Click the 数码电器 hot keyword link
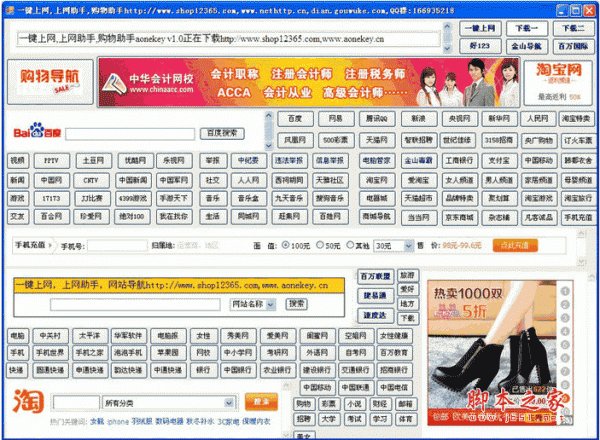Image resolution: width=600 pixels, height=440 pixels. pyautogui.click(x=170, y=421)
